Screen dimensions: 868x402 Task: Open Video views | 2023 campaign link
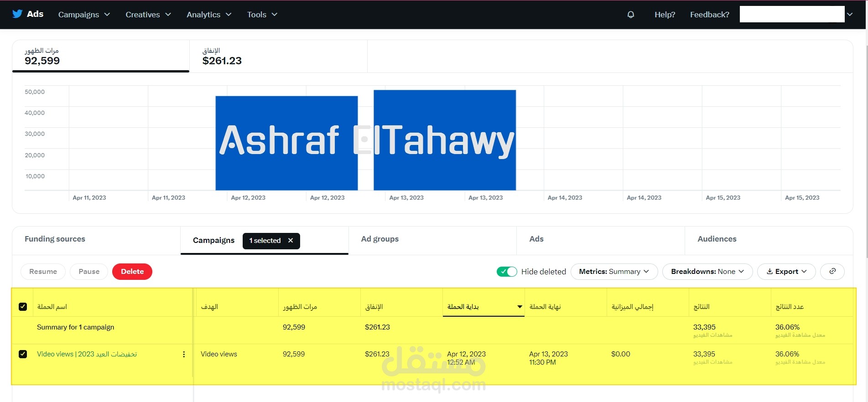click(x=87, y=354)
